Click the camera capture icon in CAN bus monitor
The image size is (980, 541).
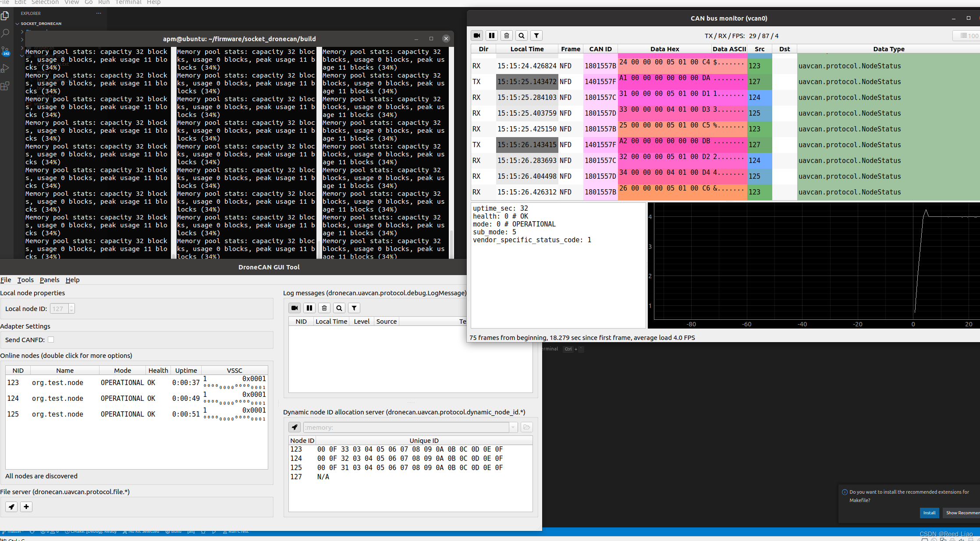[x=477, y=35]
